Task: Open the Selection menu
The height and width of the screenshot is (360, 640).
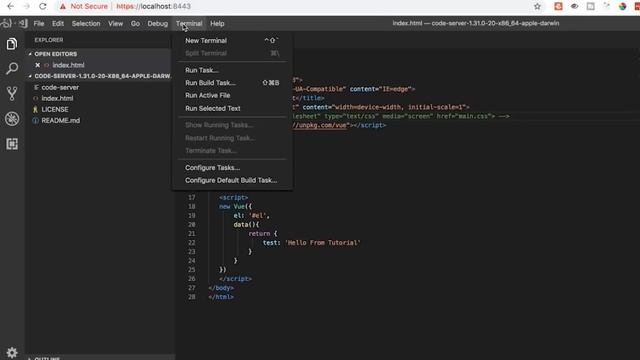Action: pyautogui.click(x=86, y=24)
